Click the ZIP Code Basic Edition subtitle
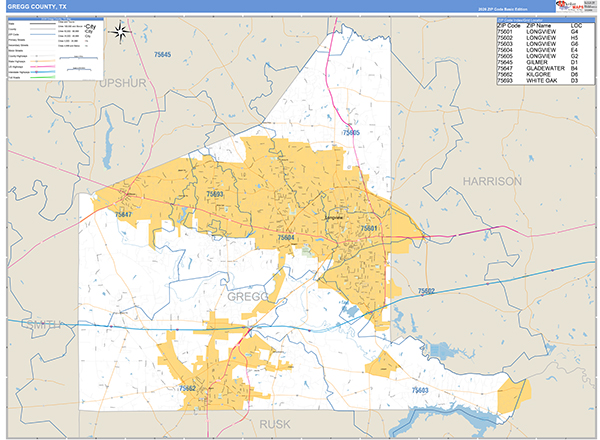Image resolution: width=600 pixels, height=440 pixels. pyautogui.click(x=502, y=9)
